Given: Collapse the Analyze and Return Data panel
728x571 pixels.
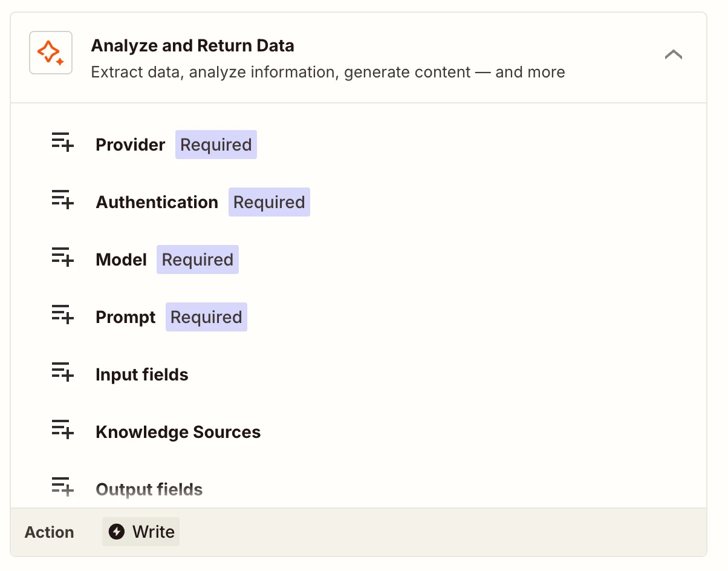Looking at the screenshot, I should [673, 54].
